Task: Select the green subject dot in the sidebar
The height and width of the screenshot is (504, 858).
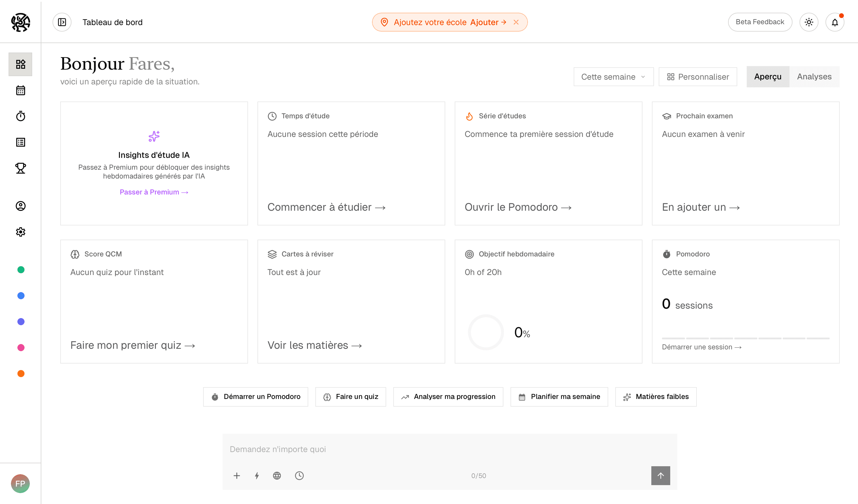Action: (20, 270)
